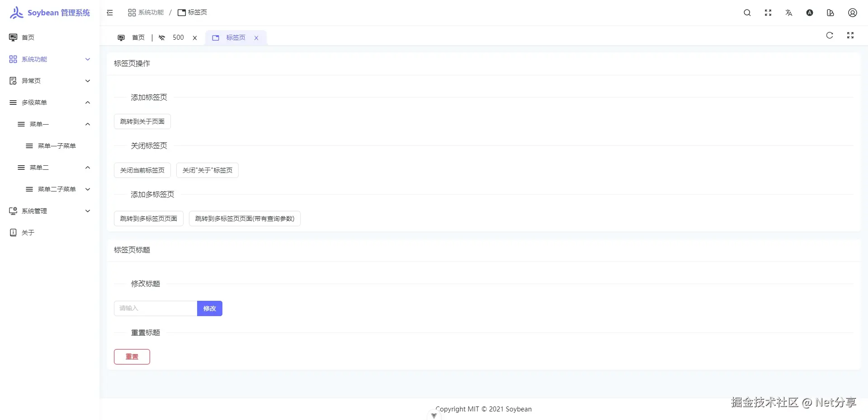Viewport: 868px width, 420px height.
Task: Open the 关于 sidebar page
Action: 50,233
